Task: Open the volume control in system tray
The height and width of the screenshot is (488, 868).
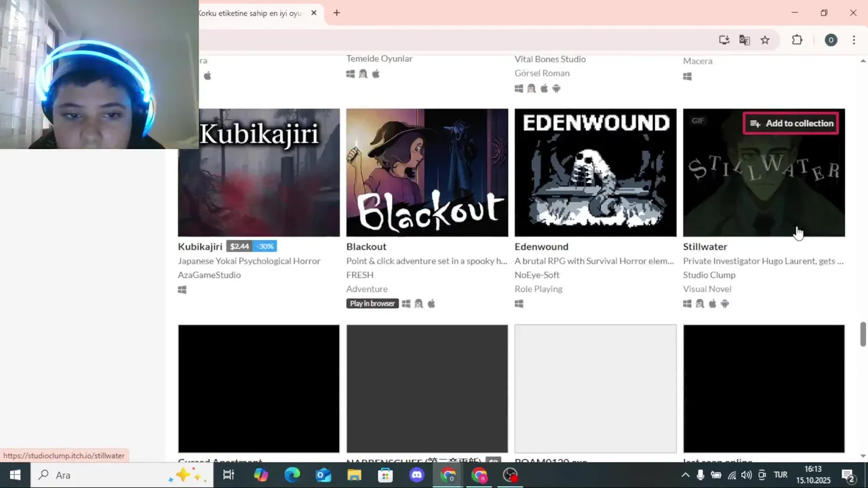Action: (x=747, y=475)
